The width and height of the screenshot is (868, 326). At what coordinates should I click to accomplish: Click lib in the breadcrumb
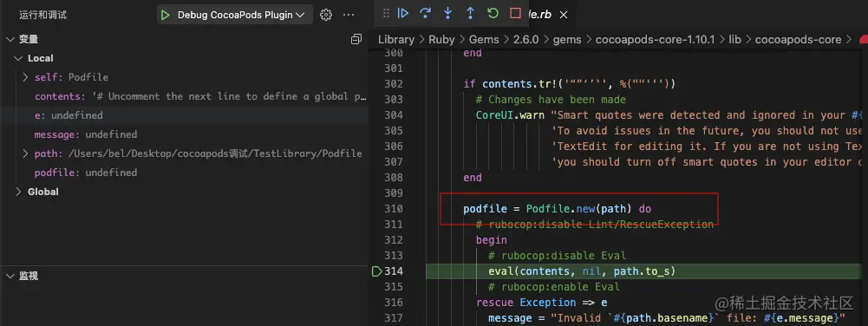(734, 39)
